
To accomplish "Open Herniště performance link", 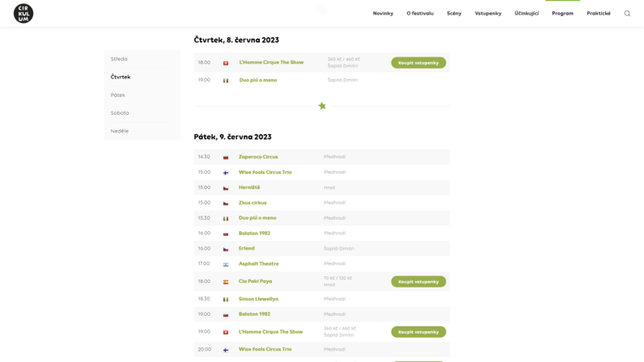I will pos(249,187).
